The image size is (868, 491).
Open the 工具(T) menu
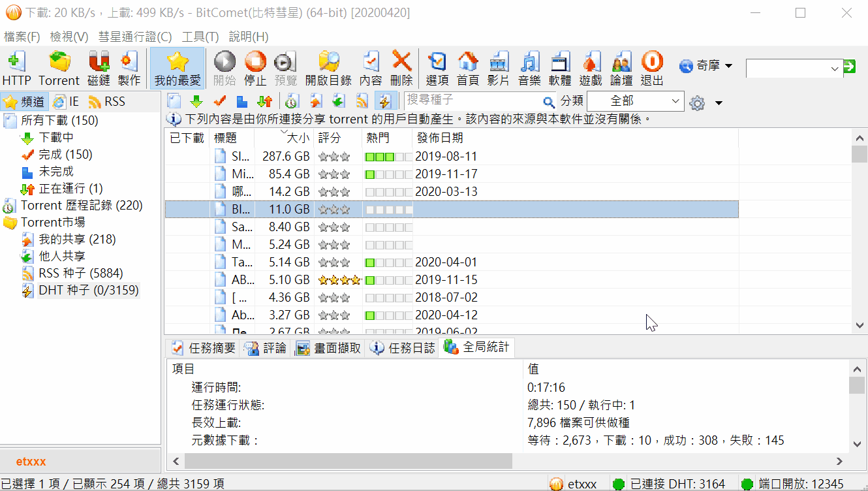(x=200, y=37)
